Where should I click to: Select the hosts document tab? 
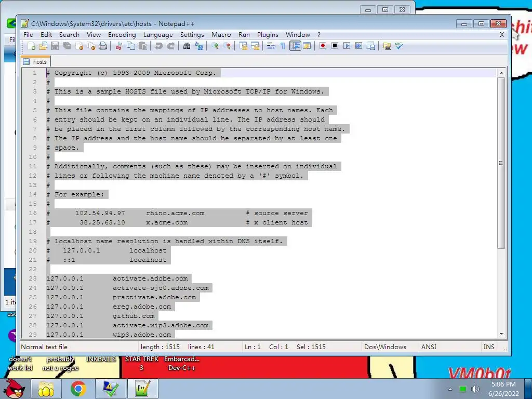[x=35, y=61]
